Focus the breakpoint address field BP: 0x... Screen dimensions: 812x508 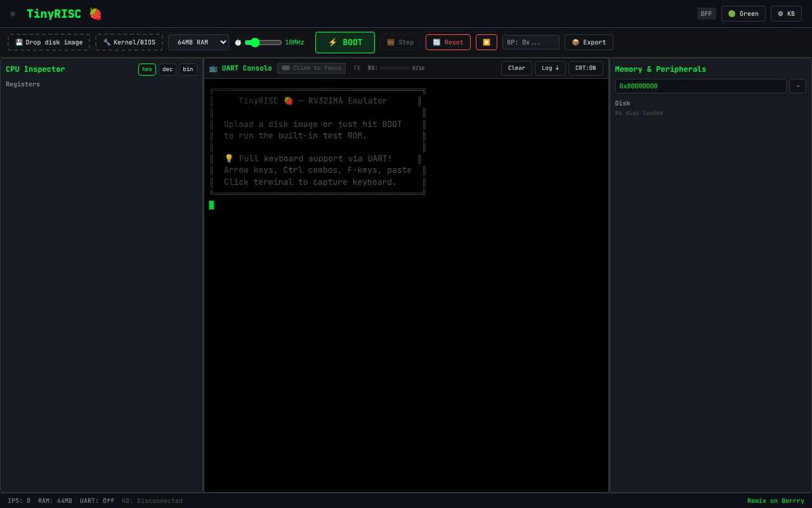[x=531, y=43]
